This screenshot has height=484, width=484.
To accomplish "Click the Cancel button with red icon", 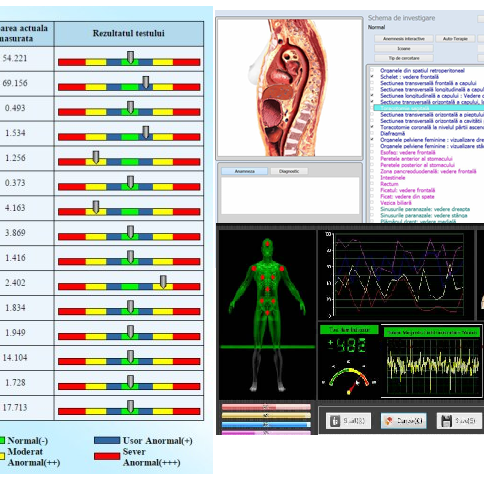I will click(x=404, y=421).
